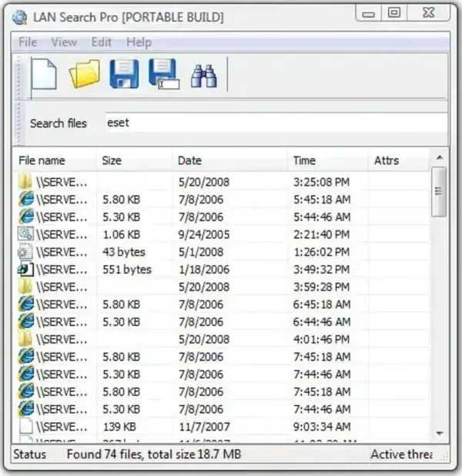The height and width of the screenshot is (476, 462).
Task: Click the time 1:26:02 PM
Action: [x=321, y=252]
